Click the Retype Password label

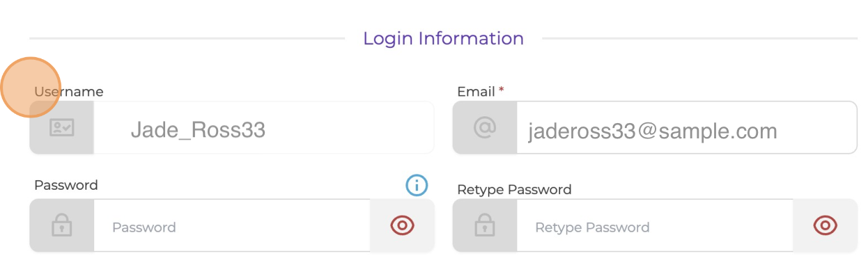click(514, 189)
